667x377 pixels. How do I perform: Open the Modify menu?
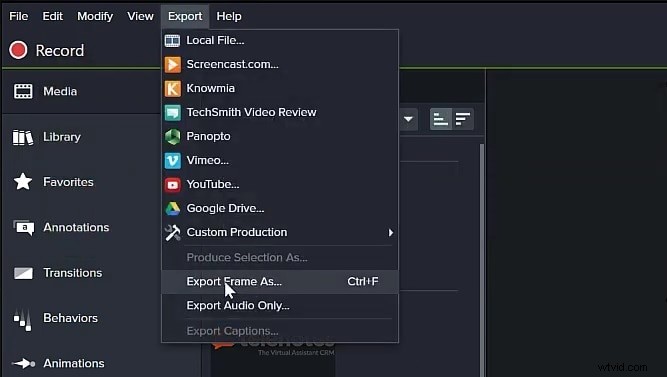click(x=95, y=16)
